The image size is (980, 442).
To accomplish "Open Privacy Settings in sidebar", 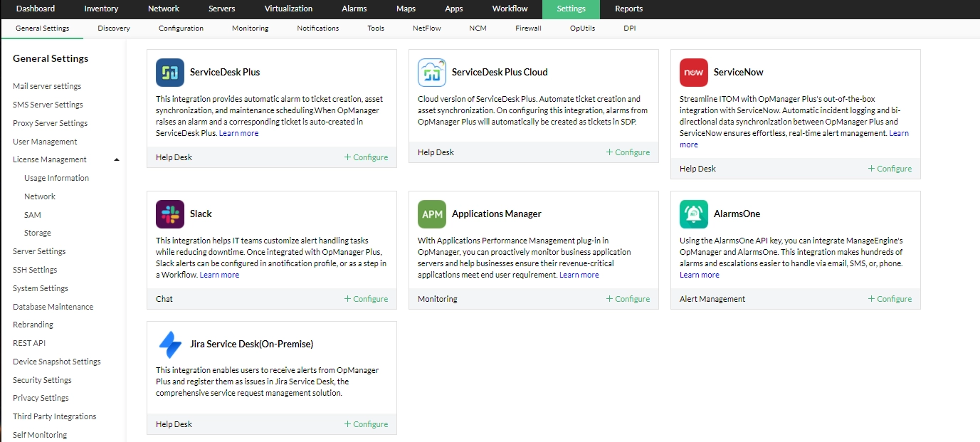I will coord(41,398).
